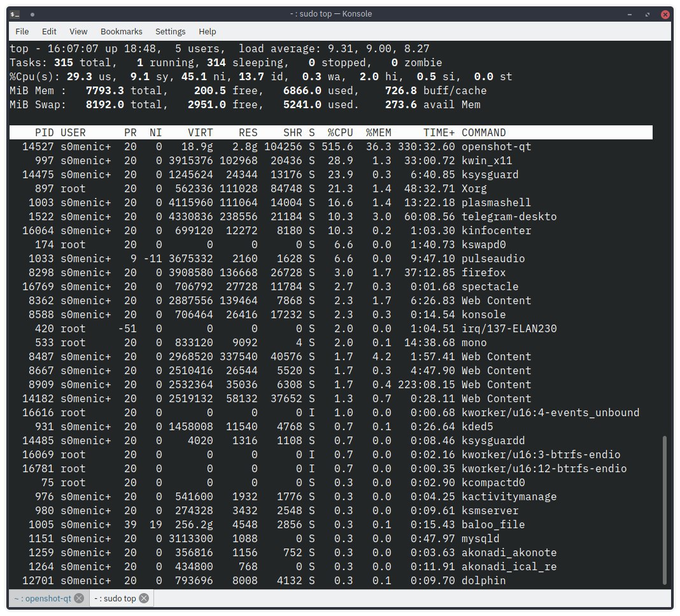Minimize the Konsole window

[x=629, y=14]
